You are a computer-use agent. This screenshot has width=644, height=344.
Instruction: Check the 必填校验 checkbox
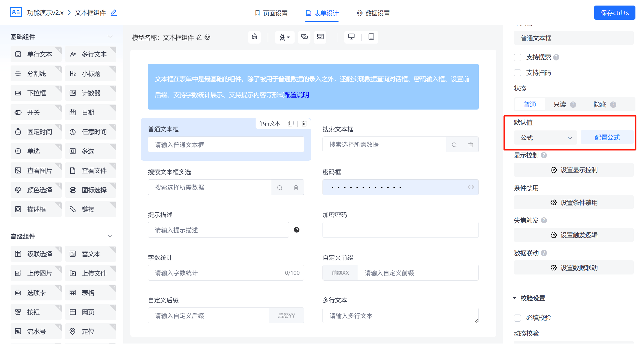517,318
